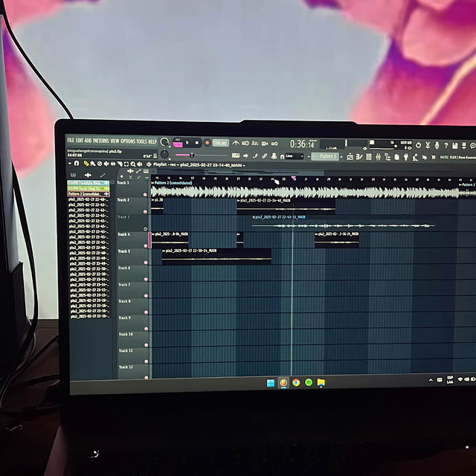Toggle the global snap magnet icon
476x476 pixels.
click(282, 157)
